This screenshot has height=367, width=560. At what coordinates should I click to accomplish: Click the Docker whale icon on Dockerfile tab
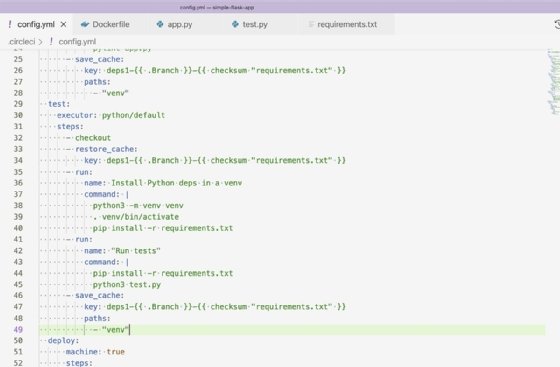pos(85,24)
